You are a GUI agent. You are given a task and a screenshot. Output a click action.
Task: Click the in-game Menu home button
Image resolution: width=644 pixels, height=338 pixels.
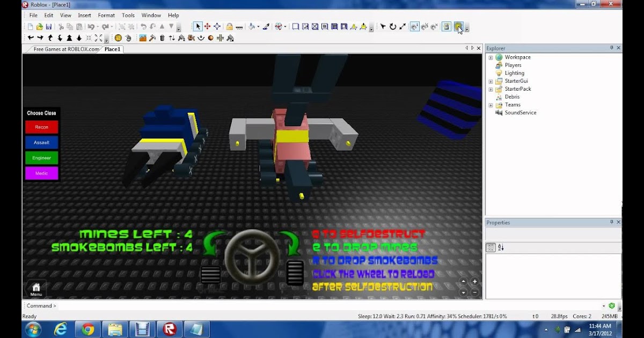tap(36, 290)
